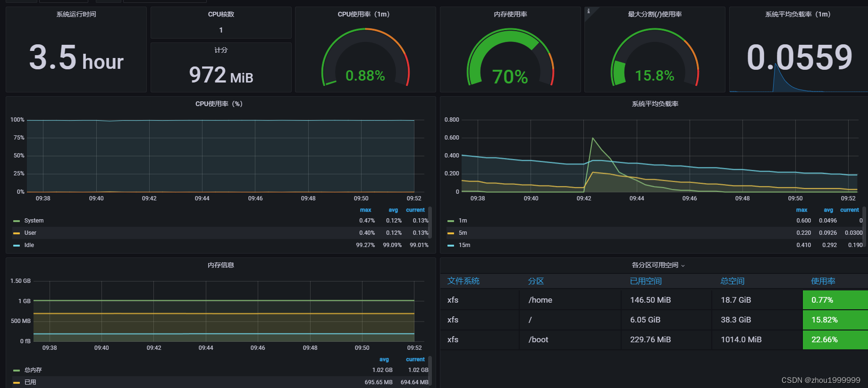The image size is (868, 388).
Task: Click the 1014.0 MiB total space cell
Action: (757, 339)
